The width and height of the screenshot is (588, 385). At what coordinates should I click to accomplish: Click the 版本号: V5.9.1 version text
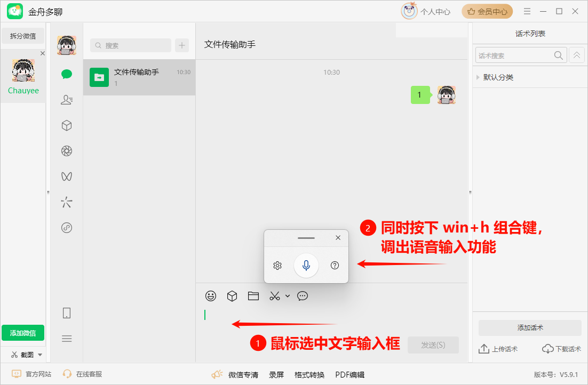coord(556,374)
